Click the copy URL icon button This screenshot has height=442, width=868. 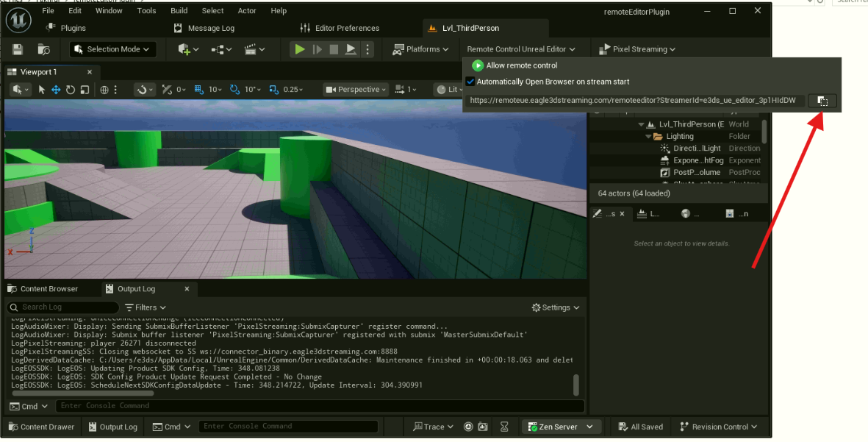click(x=822, y=101)
